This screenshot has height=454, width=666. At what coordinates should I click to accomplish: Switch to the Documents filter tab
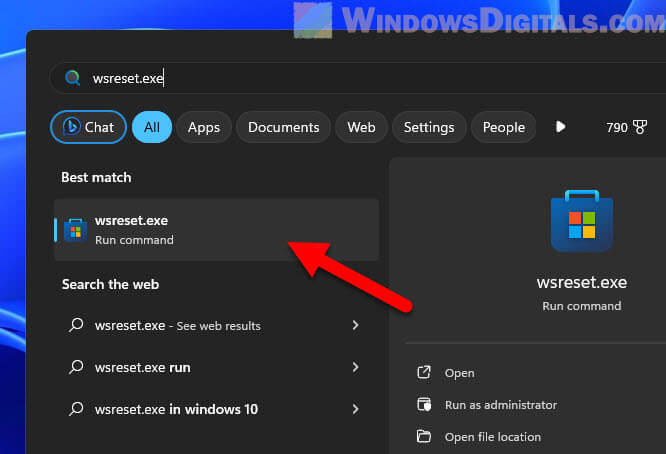(x=283, y=127)
